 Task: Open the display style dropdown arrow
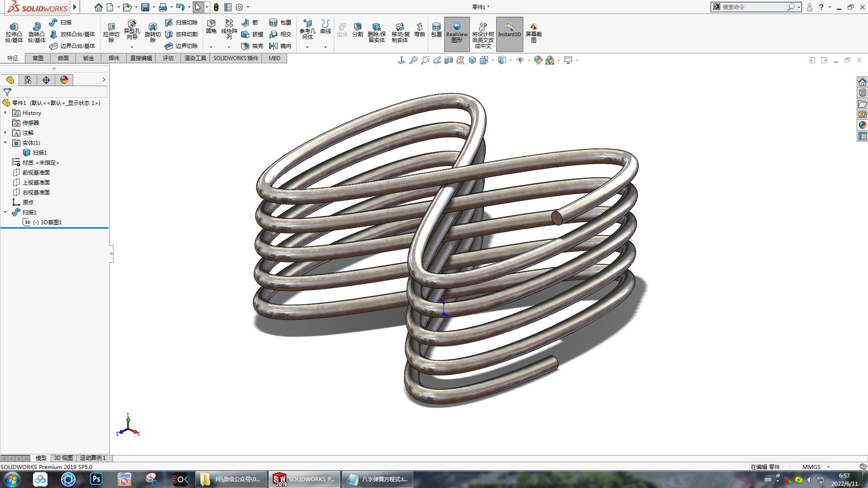pyautogui.click(x=511, y=60)
